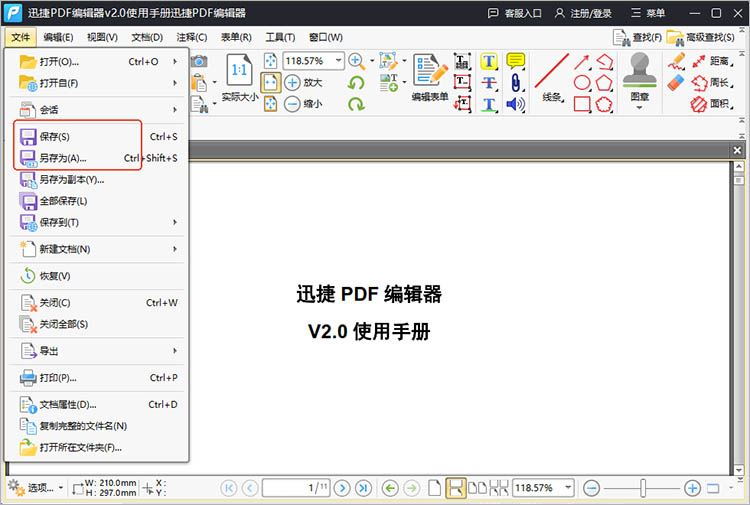Click the 面积 area measure tool

(712, 104)
